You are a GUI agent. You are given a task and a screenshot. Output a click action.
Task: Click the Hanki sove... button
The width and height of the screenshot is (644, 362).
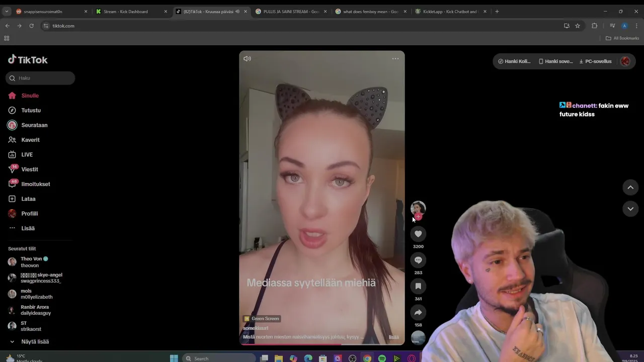point(555,61)
